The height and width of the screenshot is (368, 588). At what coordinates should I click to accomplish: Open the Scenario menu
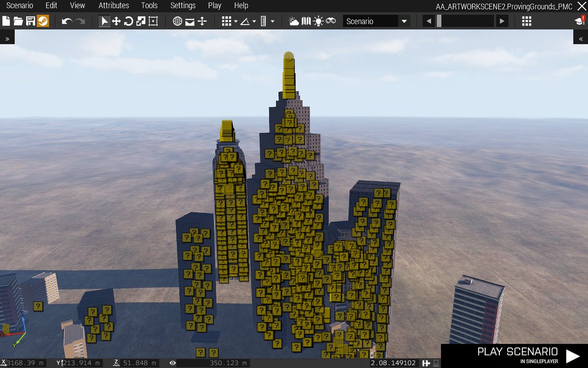[20, 5]
